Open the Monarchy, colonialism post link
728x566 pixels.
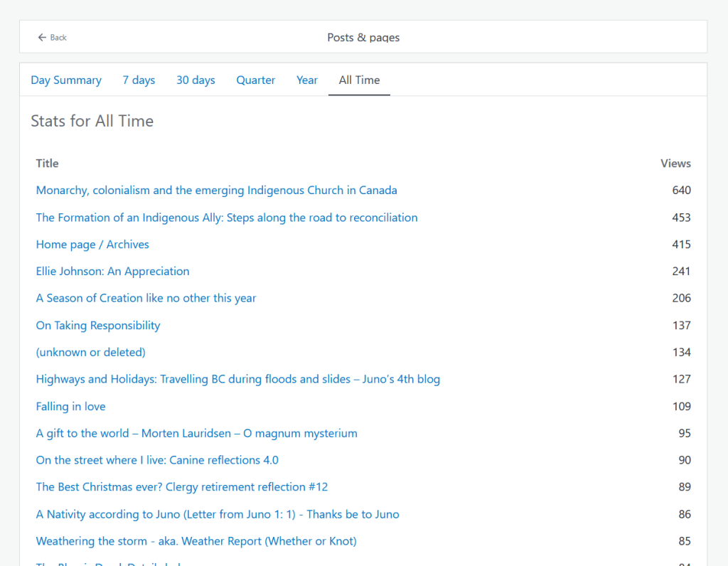(x=216, y=191)
